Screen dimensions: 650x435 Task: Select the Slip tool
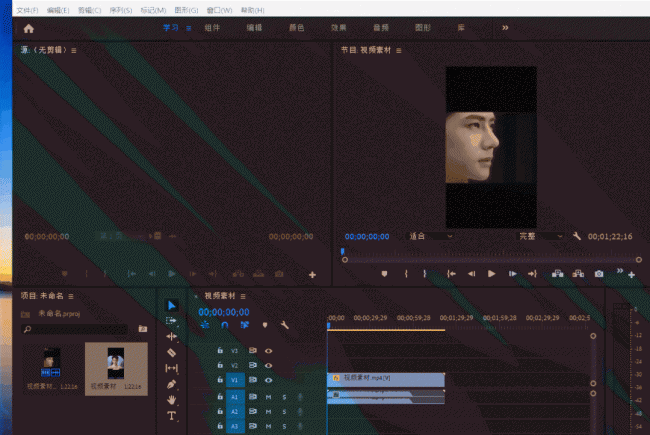point(171,368)
